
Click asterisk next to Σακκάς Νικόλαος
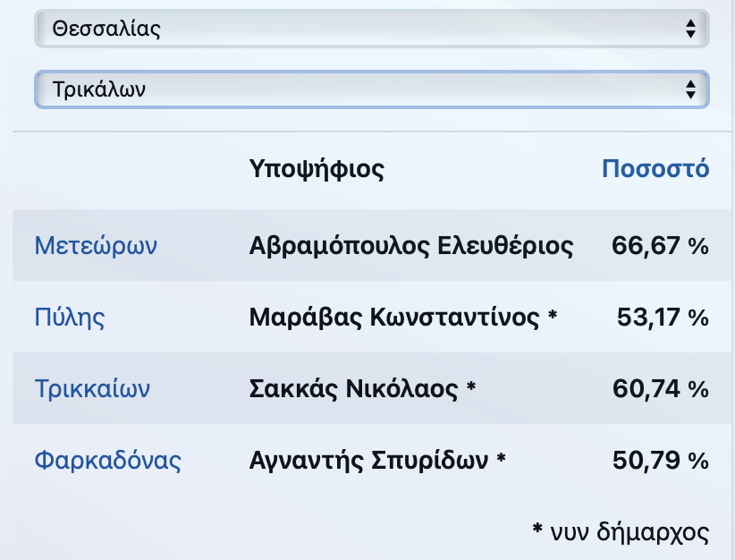click(471, 387)
